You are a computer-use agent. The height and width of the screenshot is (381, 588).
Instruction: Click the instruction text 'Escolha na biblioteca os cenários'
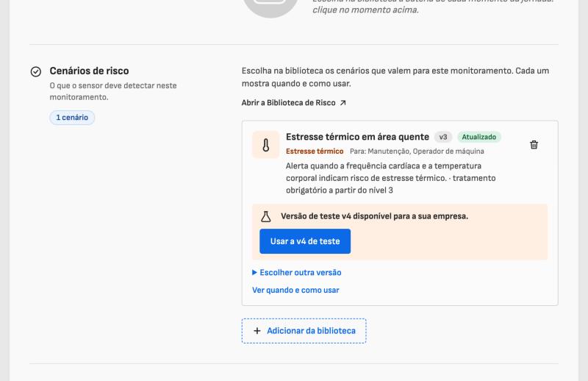[x=395, y=77]
